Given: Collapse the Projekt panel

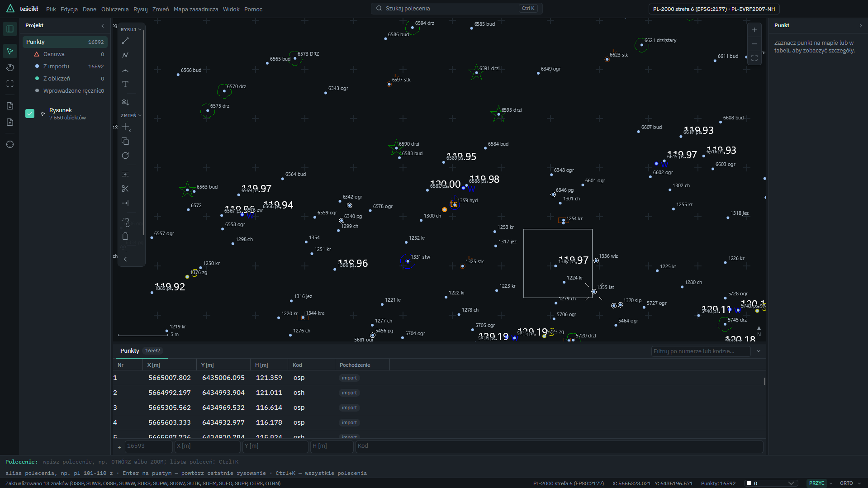Looking at the screenshot, I should point(103,26).
